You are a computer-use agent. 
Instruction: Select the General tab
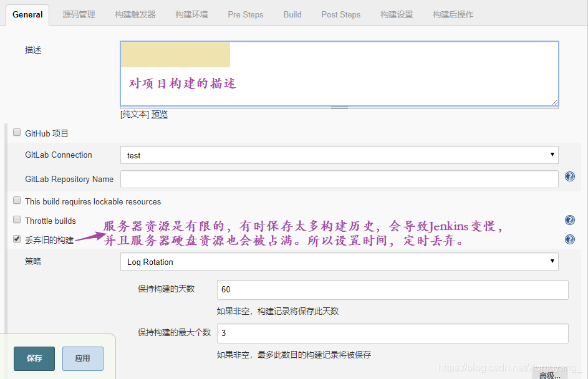[27, 14]
